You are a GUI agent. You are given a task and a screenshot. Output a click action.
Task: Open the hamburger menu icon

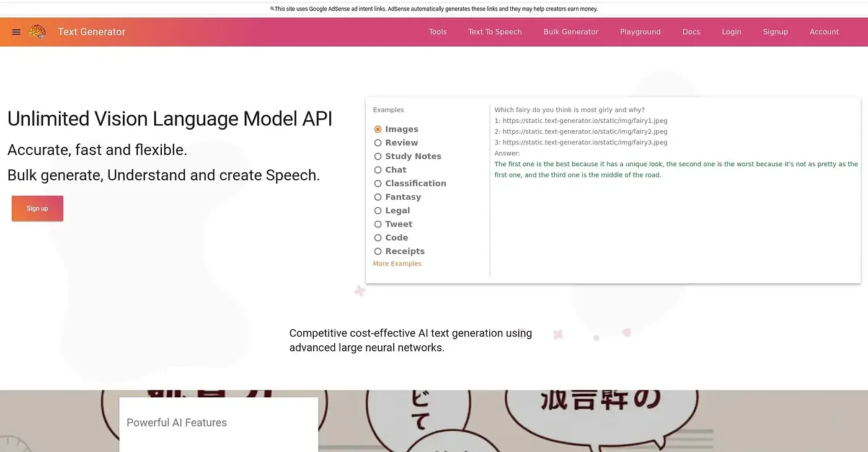point(16,32)
